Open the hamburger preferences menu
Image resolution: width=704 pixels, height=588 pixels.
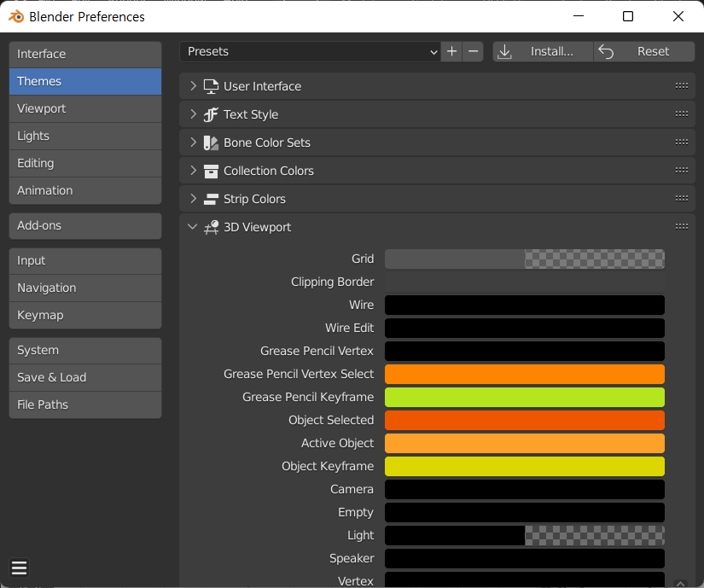[x=20, y=568]
